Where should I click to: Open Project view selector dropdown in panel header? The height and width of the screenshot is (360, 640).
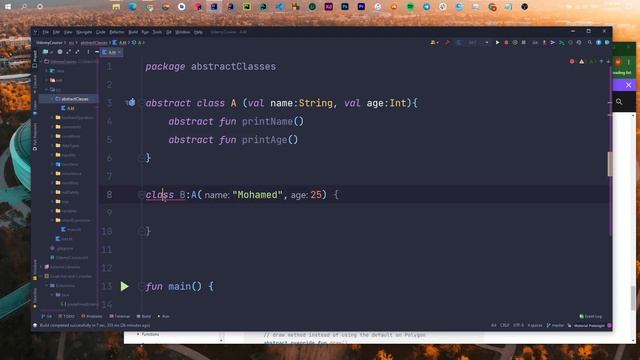click(x=47, y=52)
